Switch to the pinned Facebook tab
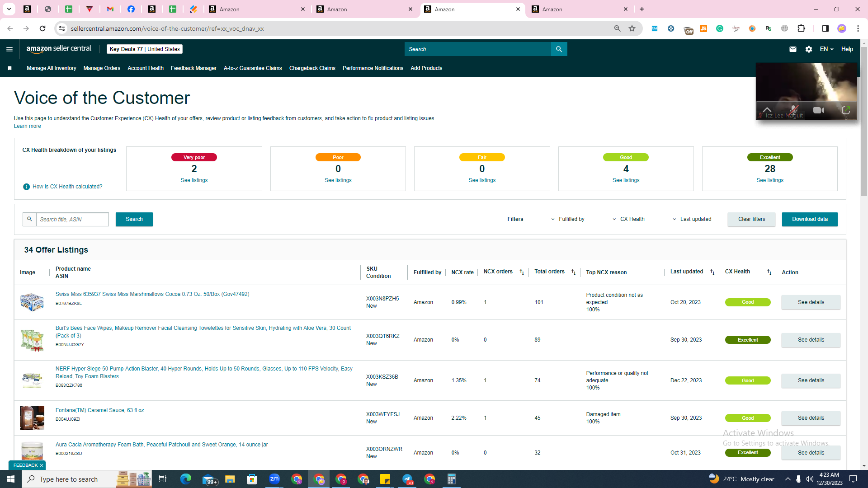 [x=131, y=9]
